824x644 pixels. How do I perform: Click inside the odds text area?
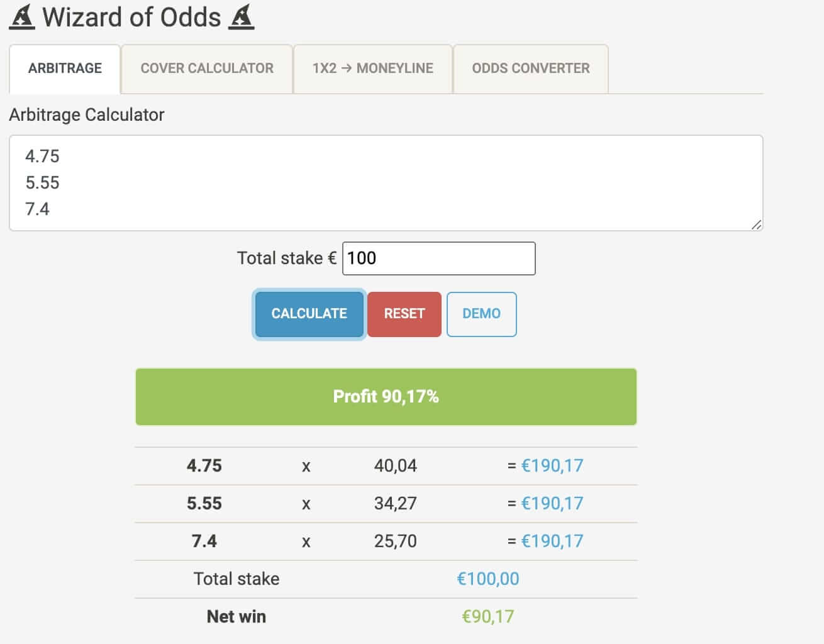click(386, 183)
